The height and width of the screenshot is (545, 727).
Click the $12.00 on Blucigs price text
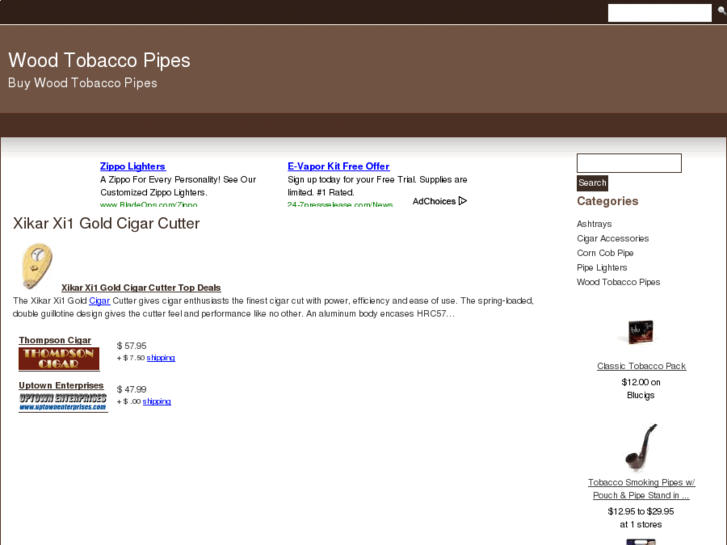click(x=641, y=389)
